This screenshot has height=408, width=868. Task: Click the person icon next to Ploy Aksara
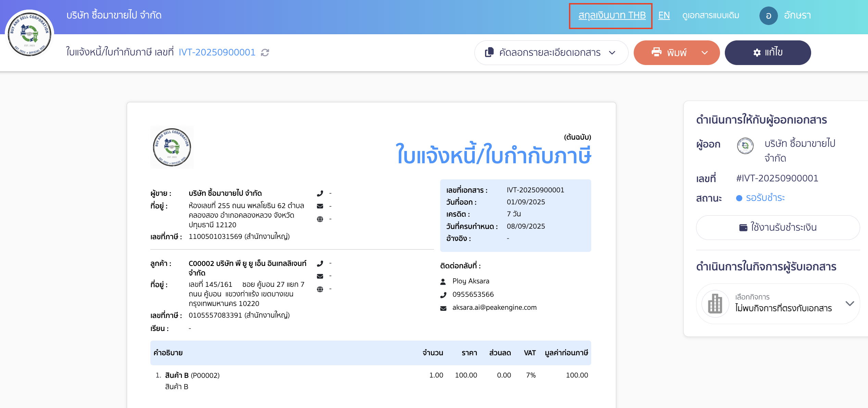(x=444, y=281)
